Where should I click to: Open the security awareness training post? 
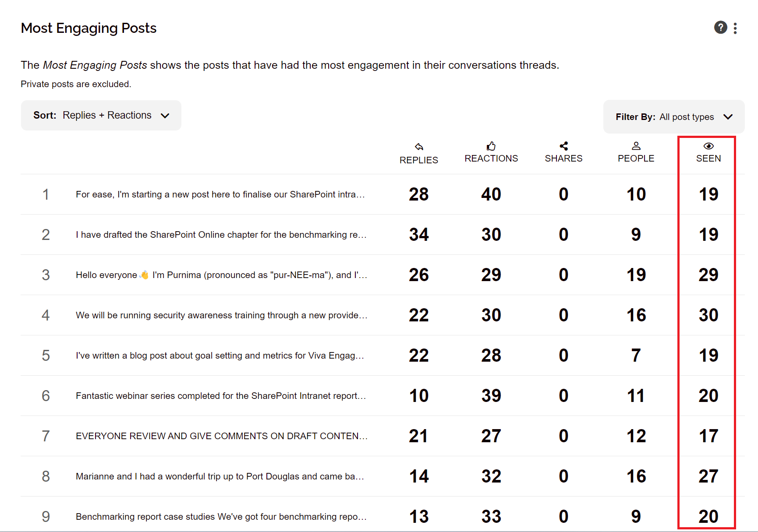pos(222,315)
